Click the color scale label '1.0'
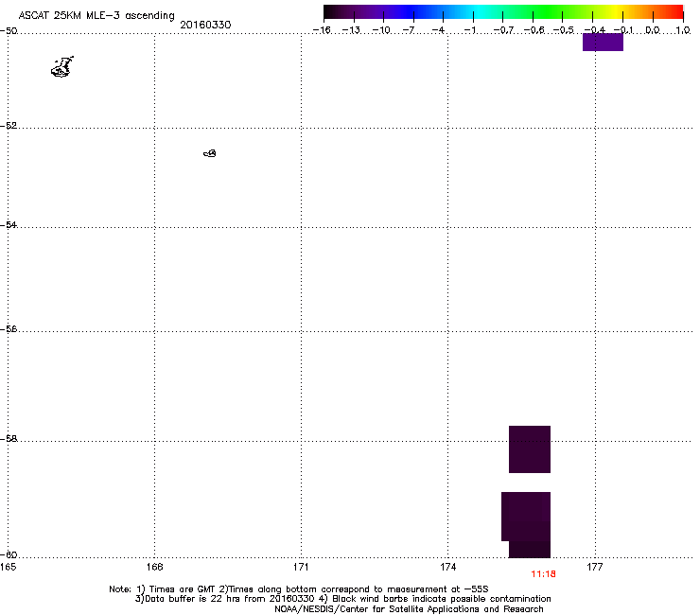Screen dimensions: 700x615 (683, 30)
